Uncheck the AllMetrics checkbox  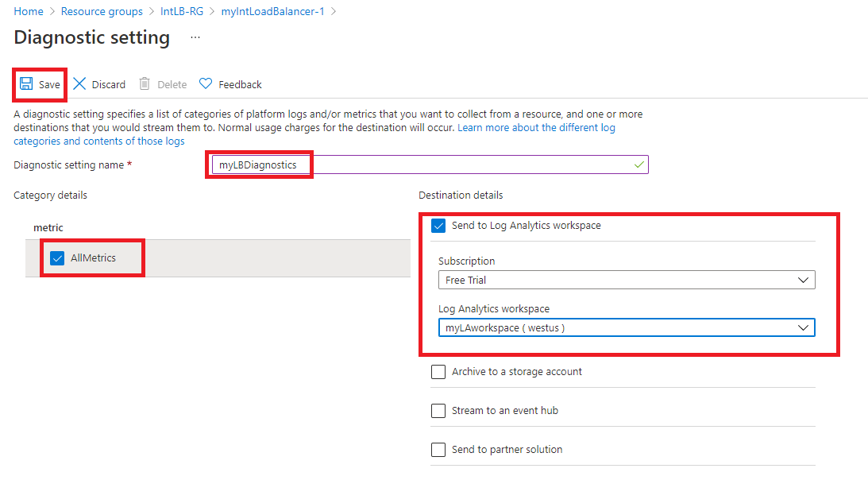pos(57,257)
